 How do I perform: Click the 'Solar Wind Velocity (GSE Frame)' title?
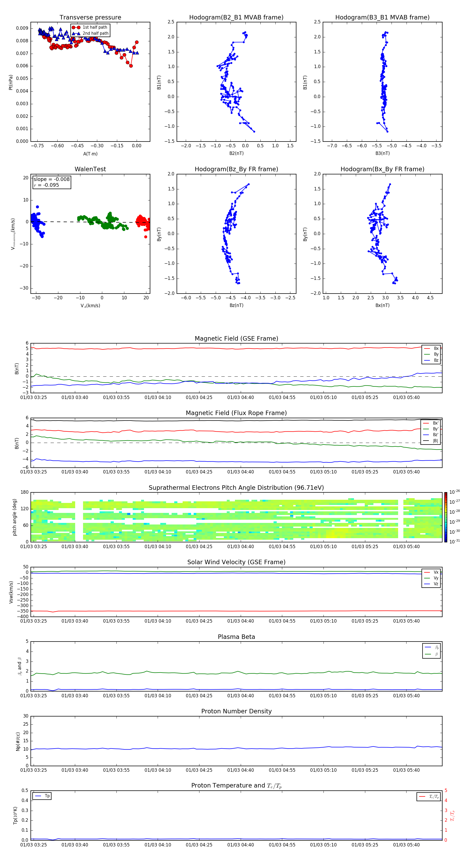click(x=236, y=562)
